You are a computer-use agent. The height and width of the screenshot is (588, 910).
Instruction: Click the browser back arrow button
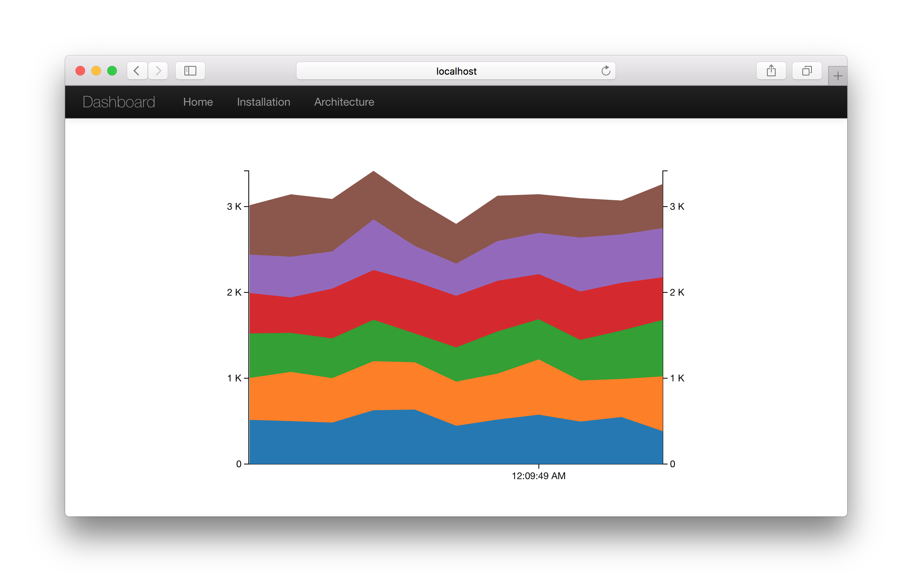137,71
